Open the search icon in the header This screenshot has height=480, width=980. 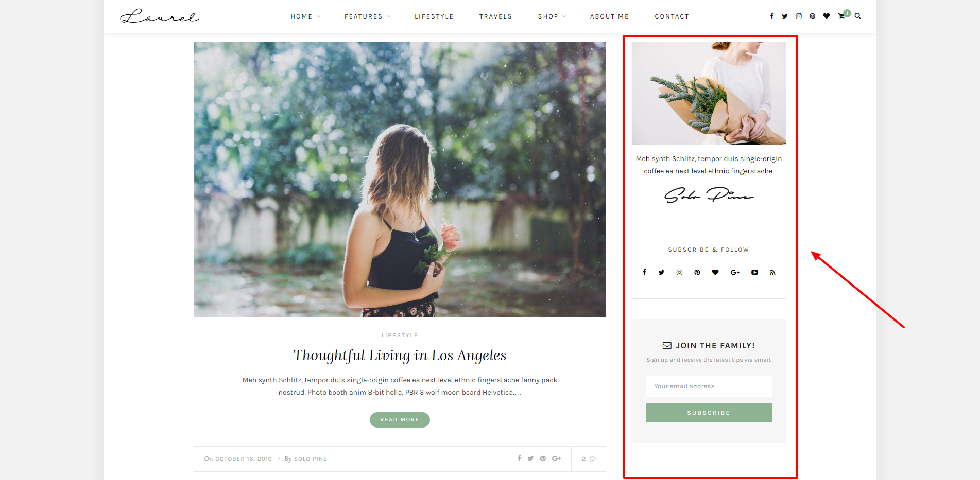[x=857, y=16]
